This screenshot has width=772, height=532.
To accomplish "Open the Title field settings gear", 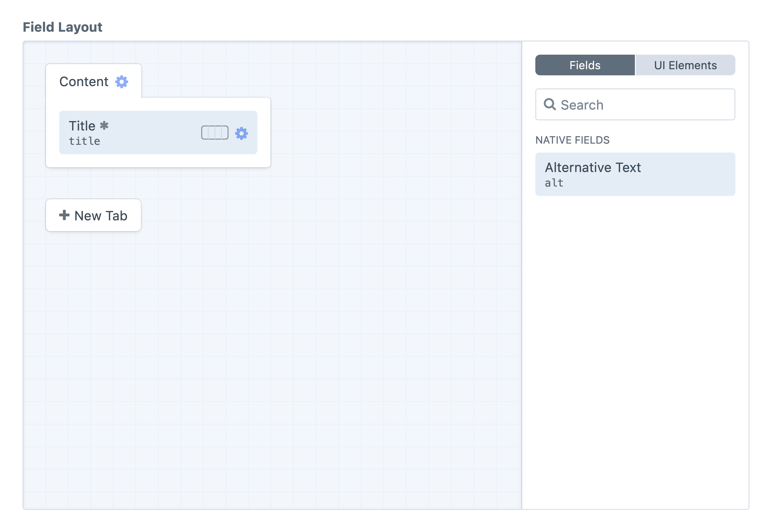I will click(x=241, y=133).
